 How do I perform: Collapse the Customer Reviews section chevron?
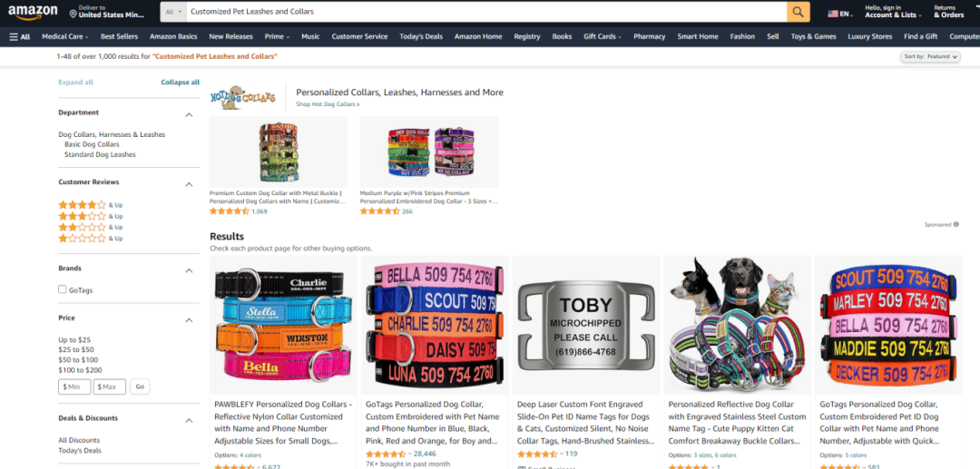(190, 184)
